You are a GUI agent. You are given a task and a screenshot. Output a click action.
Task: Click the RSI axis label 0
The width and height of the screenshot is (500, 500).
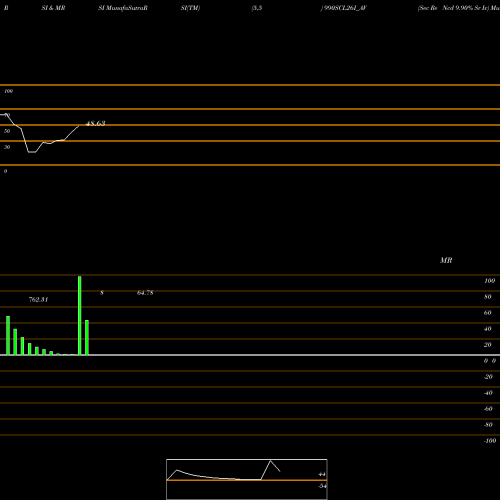point(5,171)
